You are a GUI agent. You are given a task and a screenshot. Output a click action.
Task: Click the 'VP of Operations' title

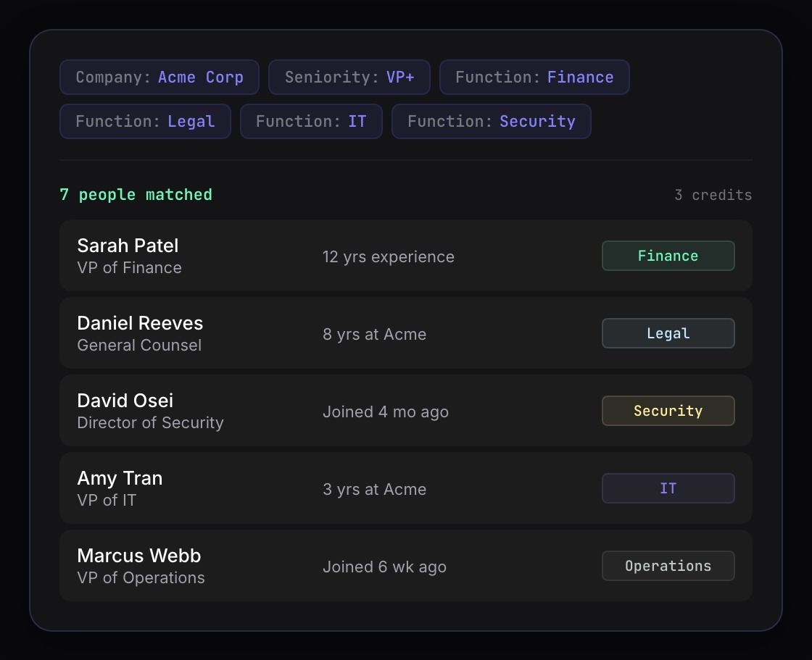[x=141, y=577]
